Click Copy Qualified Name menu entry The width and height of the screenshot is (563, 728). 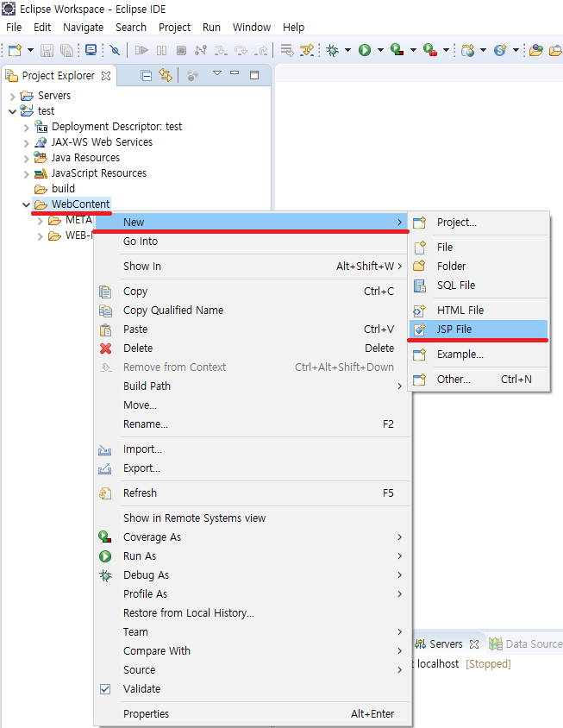click(x=253, y=311)
